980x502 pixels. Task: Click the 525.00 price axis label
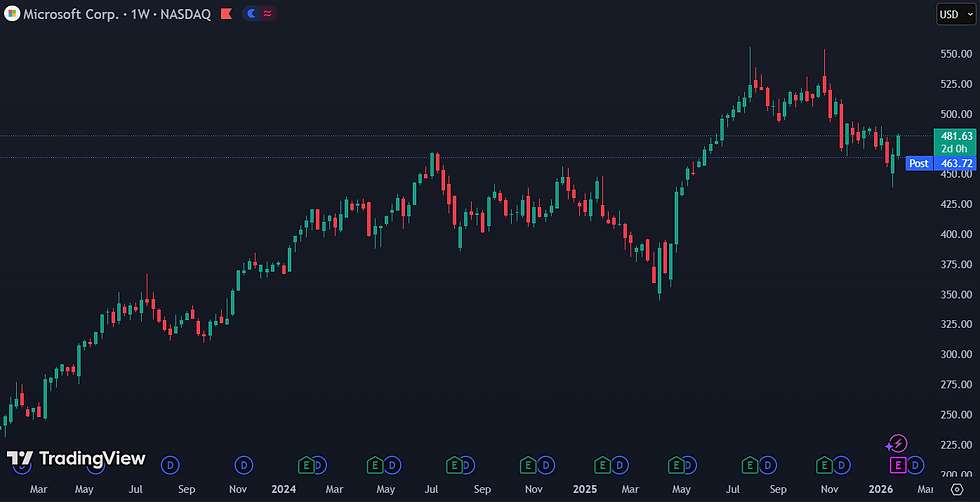956,84
